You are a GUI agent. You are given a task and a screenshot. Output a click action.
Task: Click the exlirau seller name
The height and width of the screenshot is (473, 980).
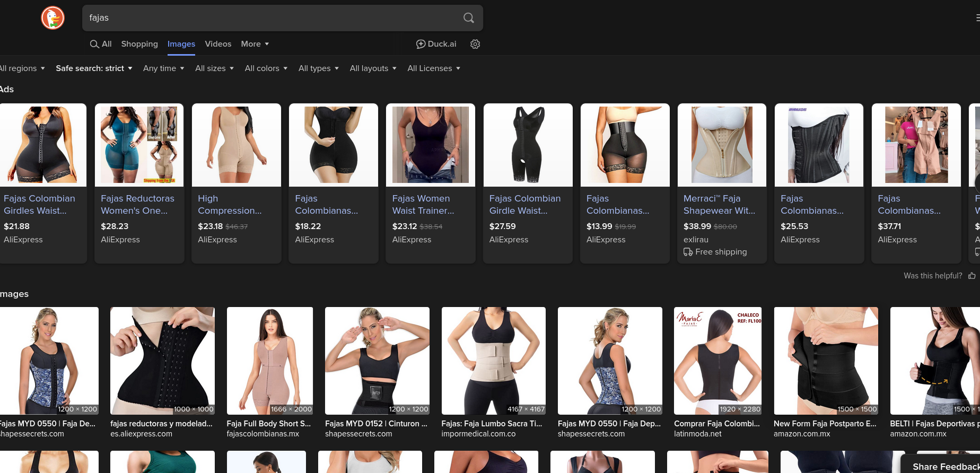pos(696,240)
